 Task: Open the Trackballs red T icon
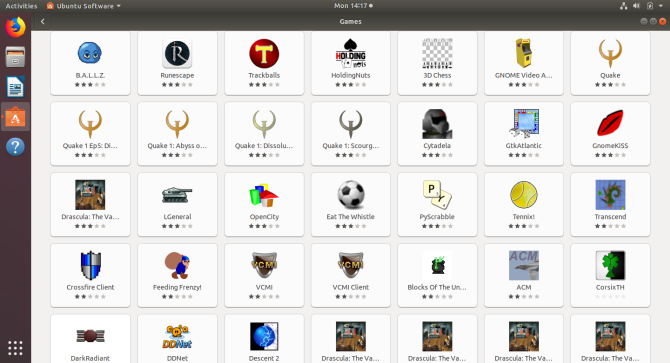(x=264, y=53)
